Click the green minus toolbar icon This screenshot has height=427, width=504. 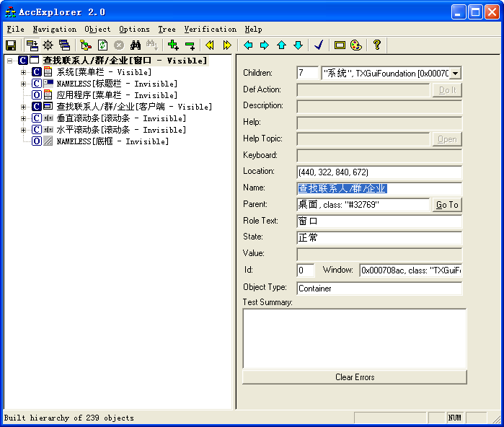[190, 45]
